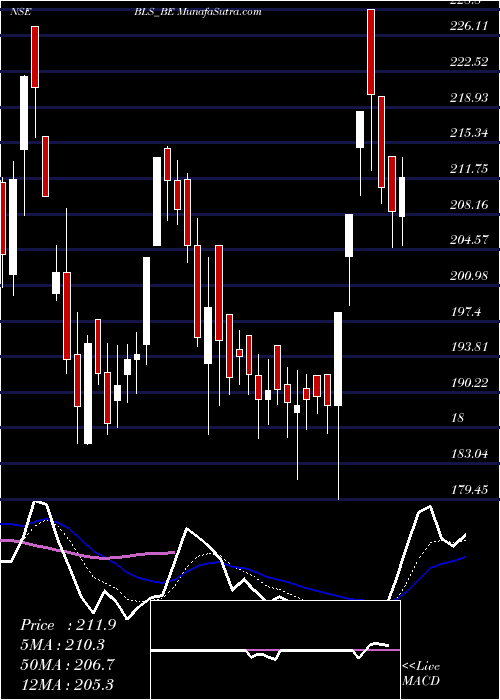This screenshot has height=700, width=500.
Task: Select the 200.98 price axis label
Action: coord(469,276)
